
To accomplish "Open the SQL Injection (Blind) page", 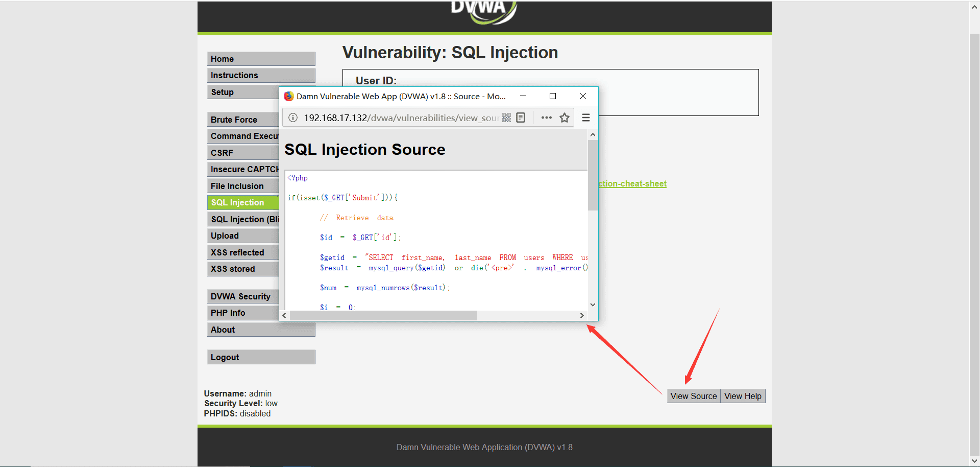I will point(243,219).
